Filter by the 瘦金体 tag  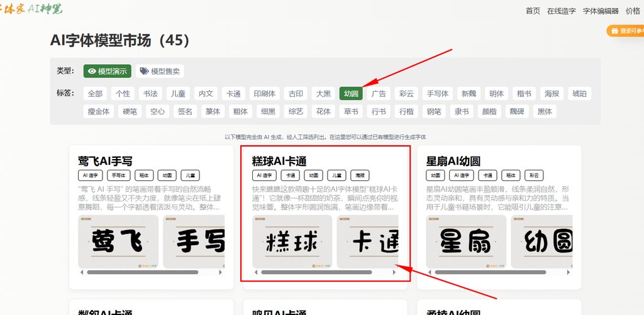point(99,111)
